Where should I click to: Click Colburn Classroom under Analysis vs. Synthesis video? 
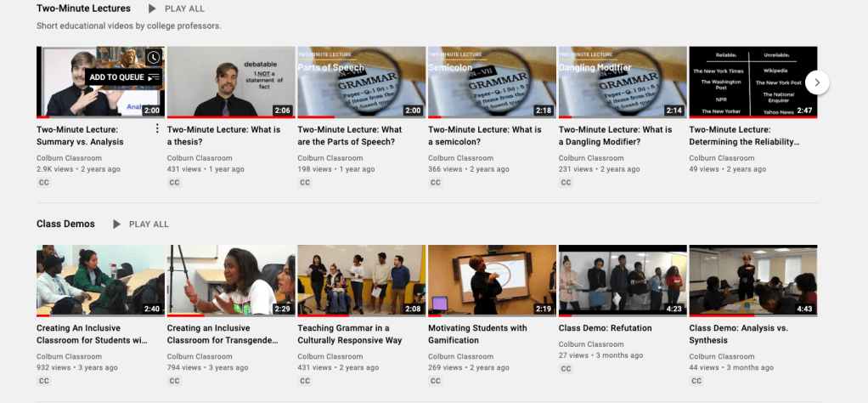click(721, 356)
